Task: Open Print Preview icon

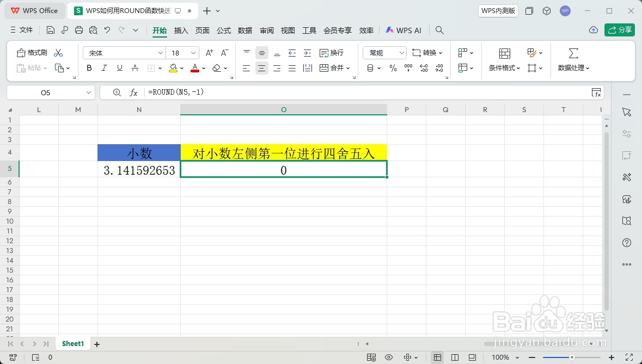Action: click(93, 30)
